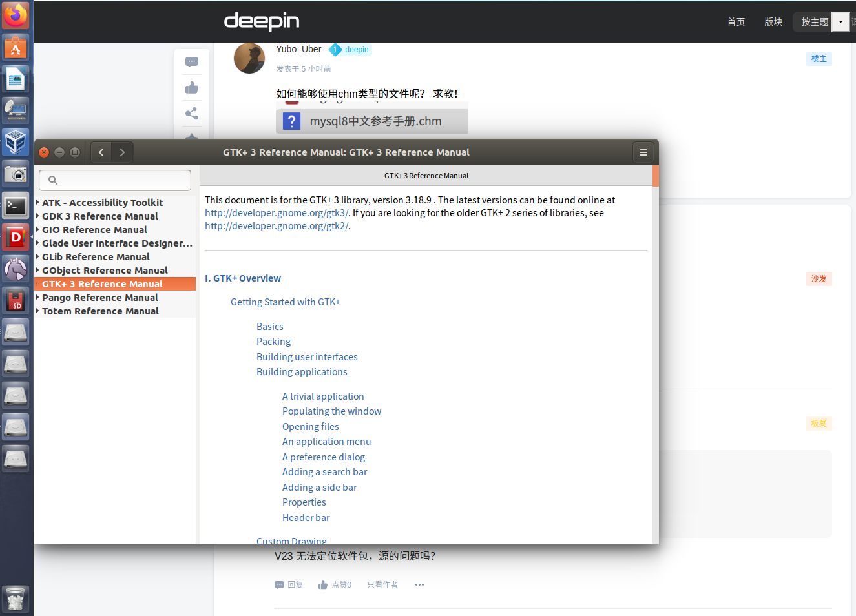Navigate back using Devhelp's back arrow
The height and width of the screenshot is (616, 856).
tap(101, 152)
